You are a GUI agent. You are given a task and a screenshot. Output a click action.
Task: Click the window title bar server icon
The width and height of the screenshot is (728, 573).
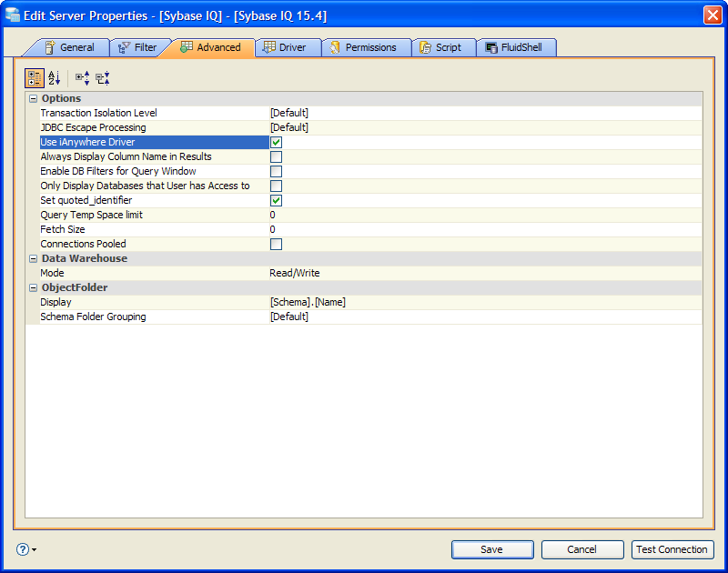pyautogui.click(x=13, y=15)
